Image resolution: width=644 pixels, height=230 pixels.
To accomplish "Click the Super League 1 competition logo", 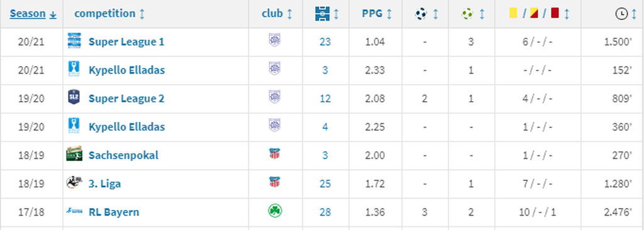I will (74, 41).
